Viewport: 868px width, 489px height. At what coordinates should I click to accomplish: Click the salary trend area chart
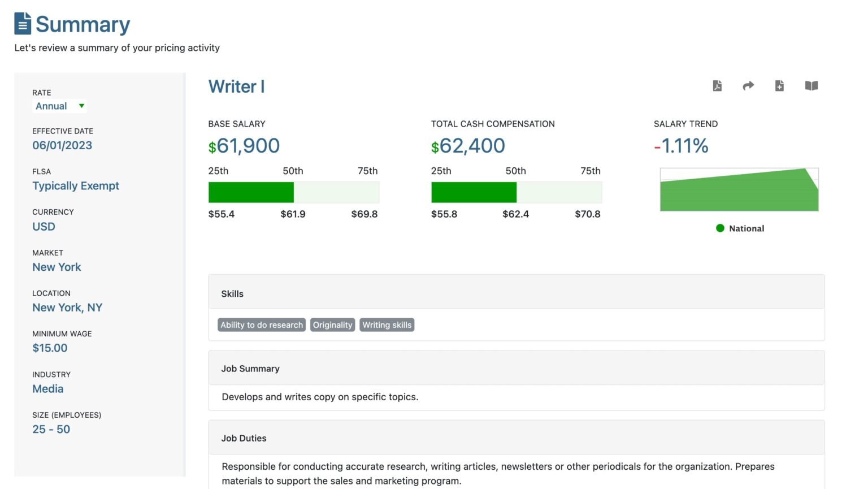coord(739,190)
